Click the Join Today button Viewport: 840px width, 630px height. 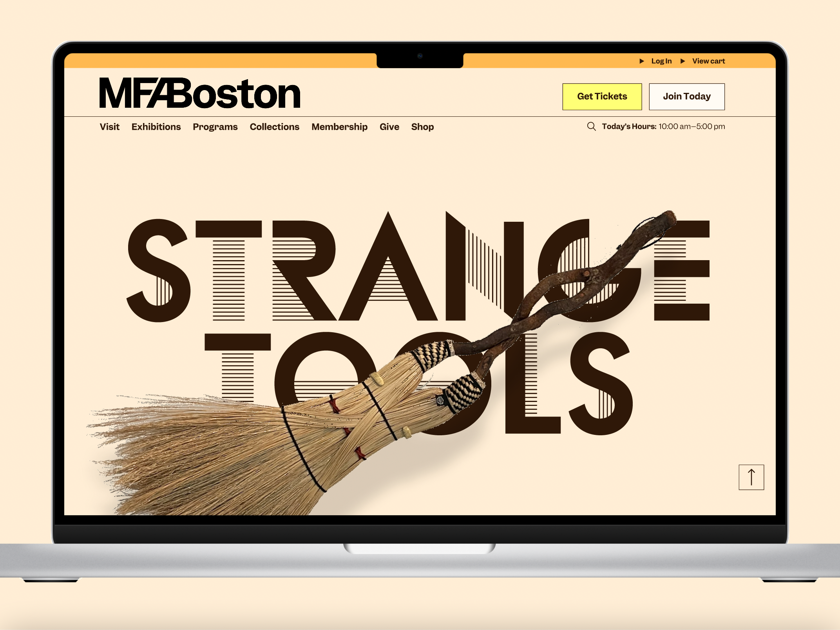pos(687,96)
